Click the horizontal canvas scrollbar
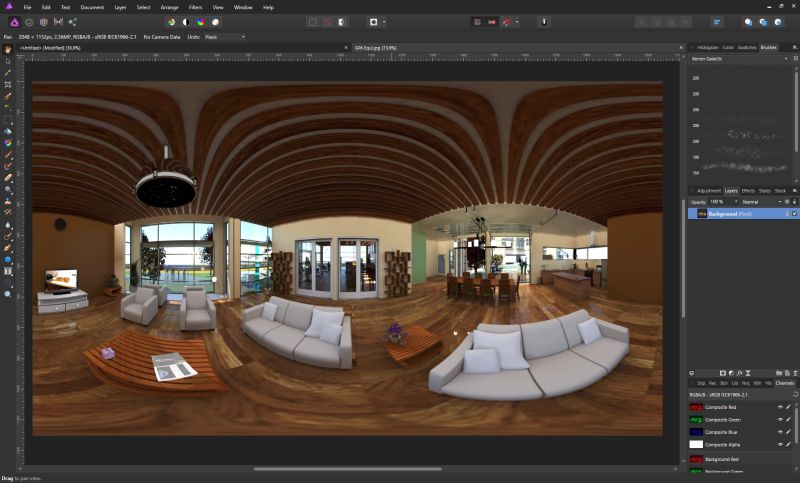The image size is (800, 483). [347, 469]
